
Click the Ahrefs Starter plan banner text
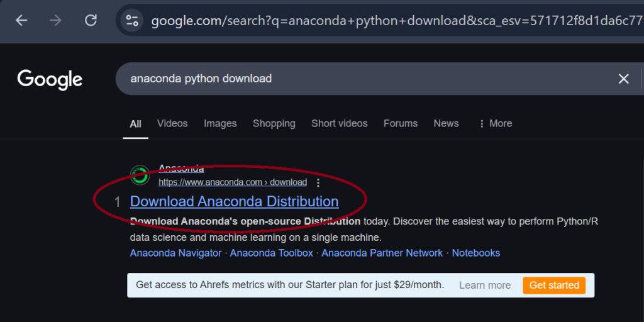click(x=290, y=285)
